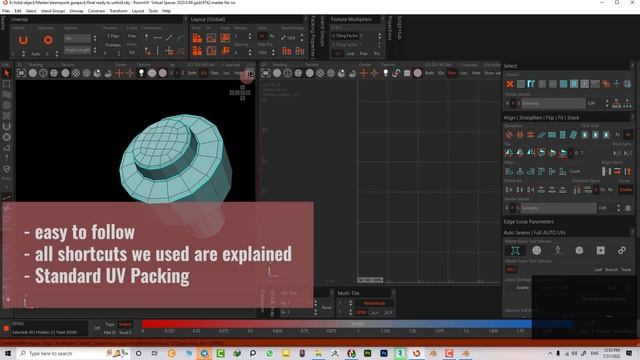Image resolution: width=640 pixels, height=360 pixels.
Task: Click the bottom Pack icon in Layout
Action: [197, 51]
